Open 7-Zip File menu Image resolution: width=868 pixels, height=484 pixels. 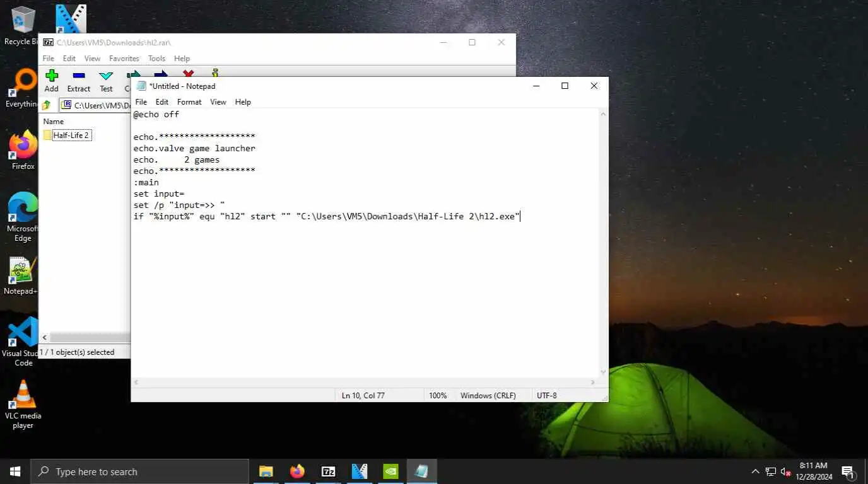49,58
